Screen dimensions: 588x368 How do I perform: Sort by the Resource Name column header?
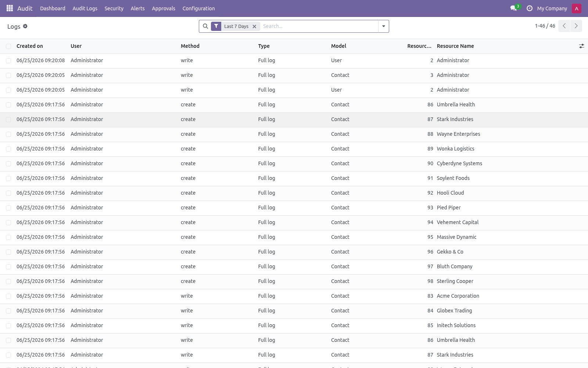point(455,46)
